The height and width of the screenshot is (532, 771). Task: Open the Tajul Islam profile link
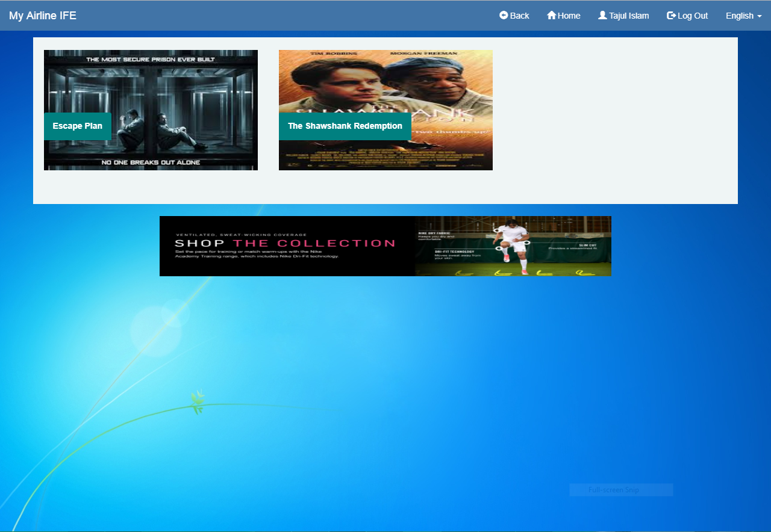pyautogui.click(x=629, y=16)
